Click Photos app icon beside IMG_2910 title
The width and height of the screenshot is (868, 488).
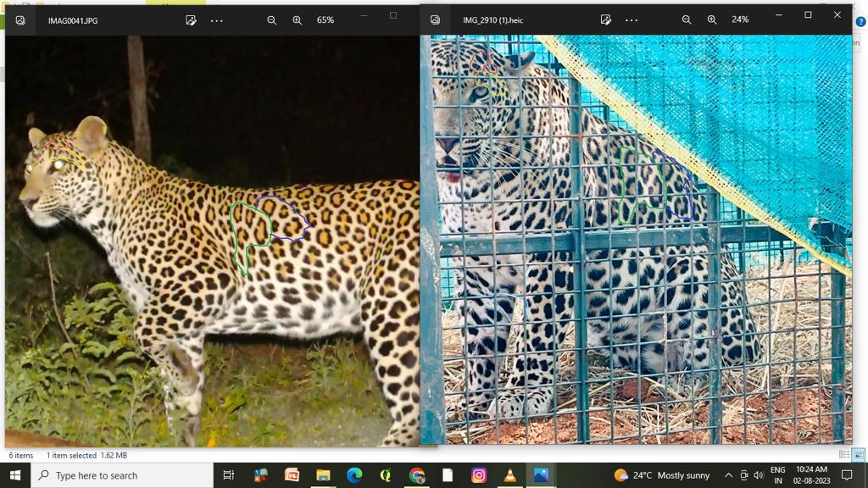[x=435, y=19]
